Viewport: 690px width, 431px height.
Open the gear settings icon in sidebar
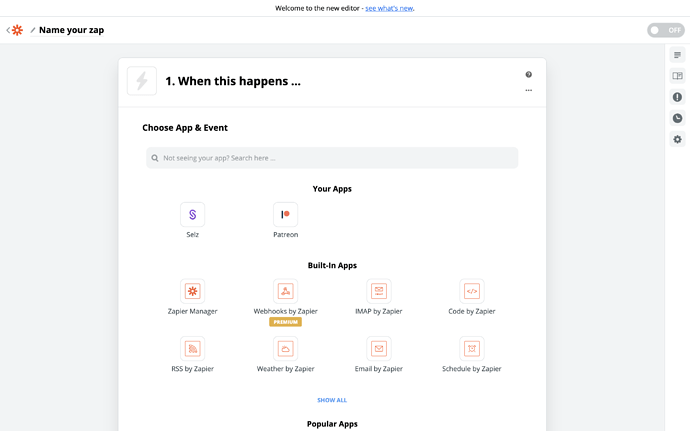pyautogui.click(x=677, y=139)
